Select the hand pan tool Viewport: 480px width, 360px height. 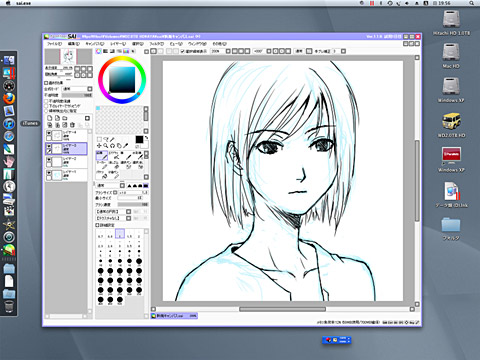[x=119, y=146]
